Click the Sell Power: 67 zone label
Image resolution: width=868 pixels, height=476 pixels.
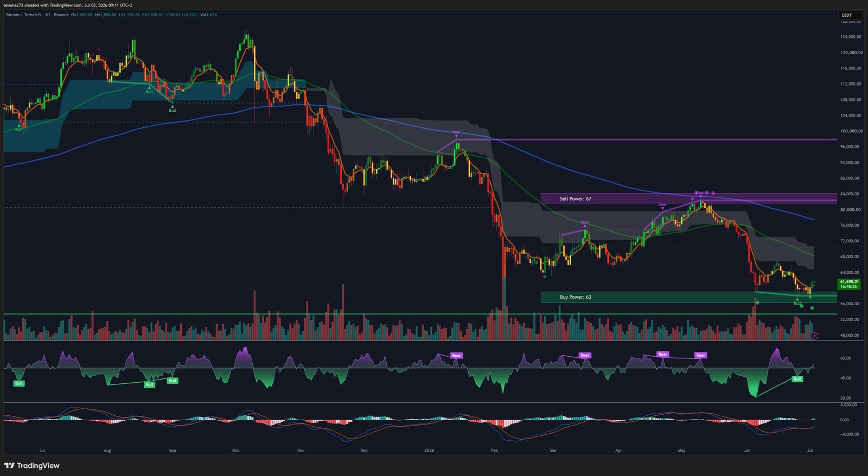tap(576, 199)
